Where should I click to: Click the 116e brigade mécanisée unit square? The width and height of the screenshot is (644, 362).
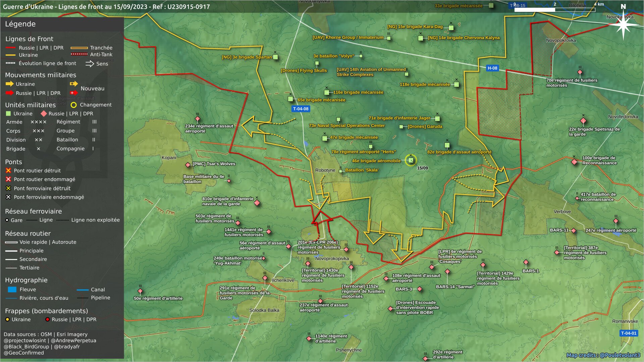click(327, 92)
